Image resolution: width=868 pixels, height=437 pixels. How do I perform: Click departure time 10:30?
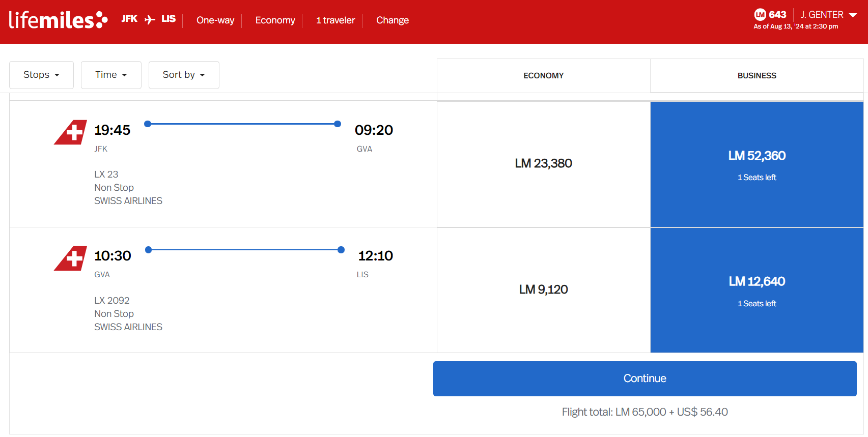pyautogui.click(x=113, y=256)
